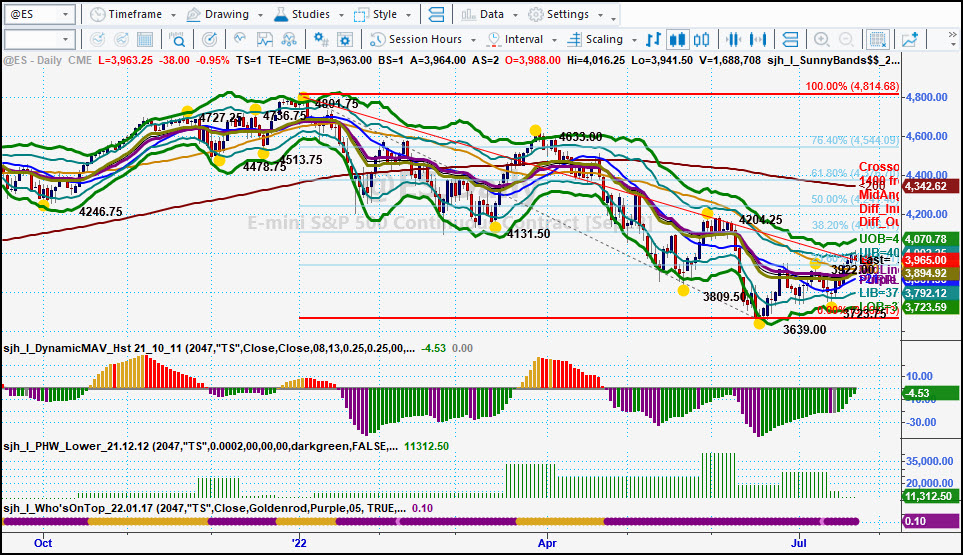Open the data search magnifier icon
This screenshot has height=555, width=963.
(177, 40)
